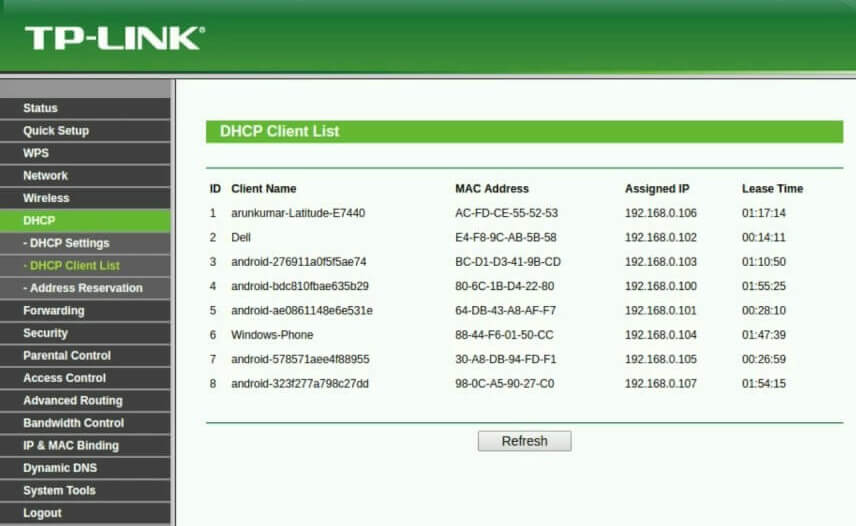856x526 pixels.
Task: Click Logout in the sidebar
Action: [x=85, y=513]
